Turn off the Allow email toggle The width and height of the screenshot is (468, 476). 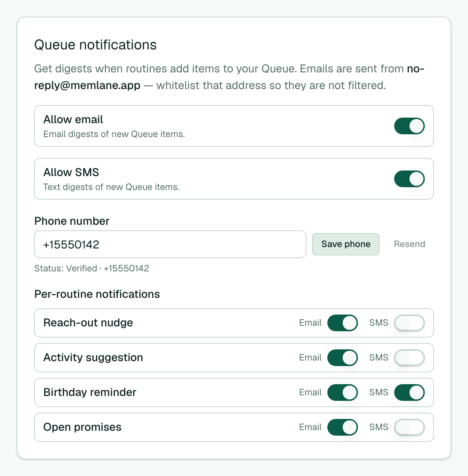[409, 126]
